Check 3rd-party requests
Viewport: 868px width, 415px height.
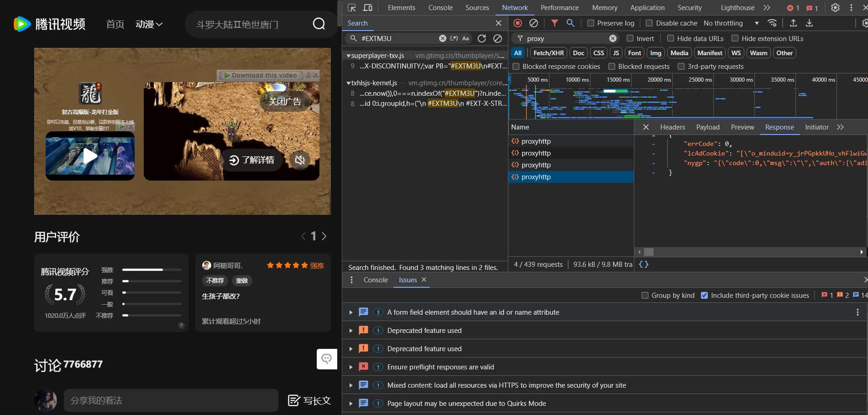coord(681,66)
